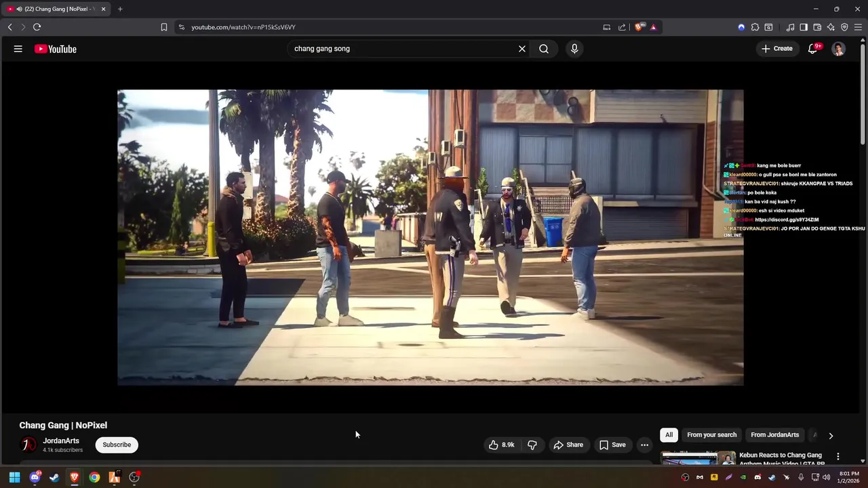
Task: Select the Chang Gang | NoPixel tab
Action: pos(56,9)
